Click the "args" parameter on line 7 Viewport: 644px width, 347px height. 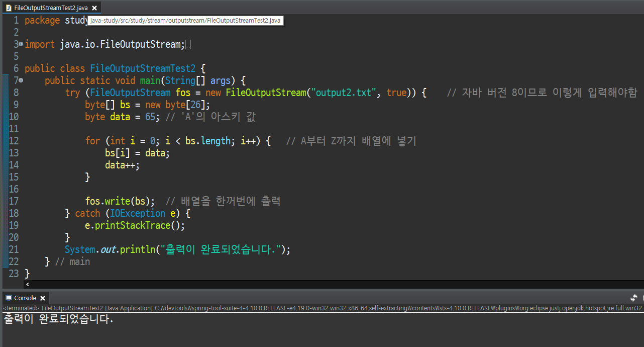[221, 81]
